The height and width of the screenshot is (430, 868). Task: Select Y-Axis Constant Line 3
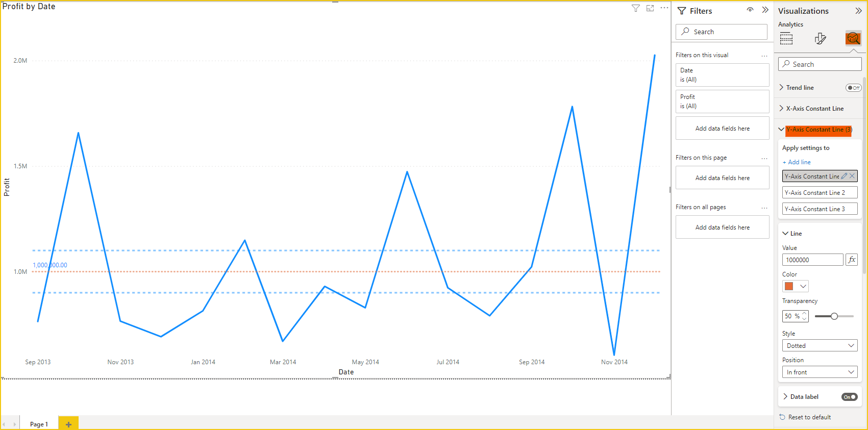[x=820, y=209]
